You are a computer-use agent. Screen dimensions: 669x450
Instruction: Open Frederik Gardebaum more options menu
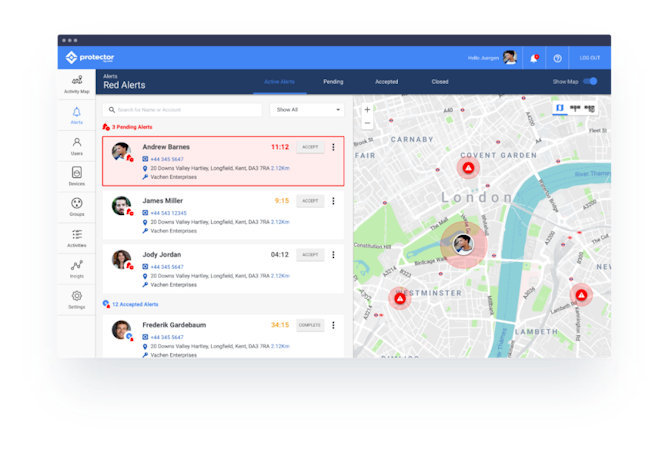point(333,325)
